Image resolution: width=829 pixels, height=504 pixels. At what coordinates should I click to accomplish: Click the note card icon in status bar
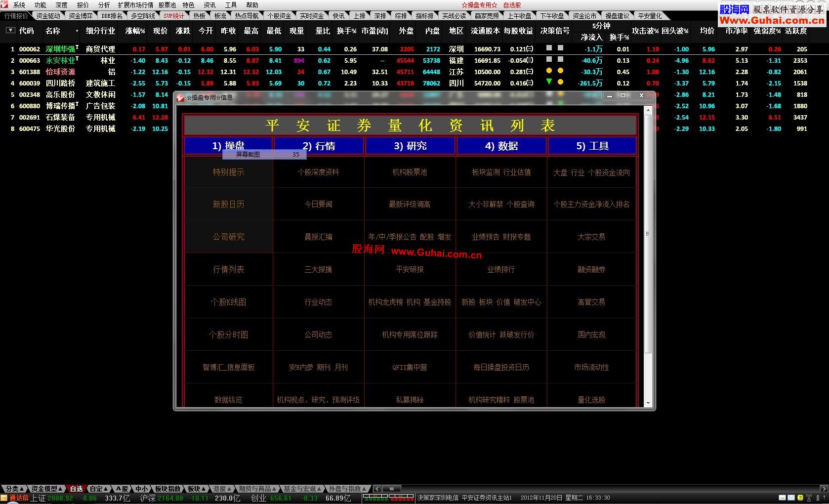(783, 498)
